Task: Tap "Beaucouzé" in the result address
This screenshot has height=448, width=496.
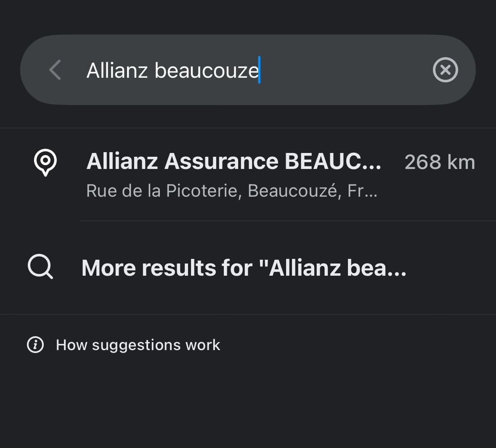Action: click(293, 191)
